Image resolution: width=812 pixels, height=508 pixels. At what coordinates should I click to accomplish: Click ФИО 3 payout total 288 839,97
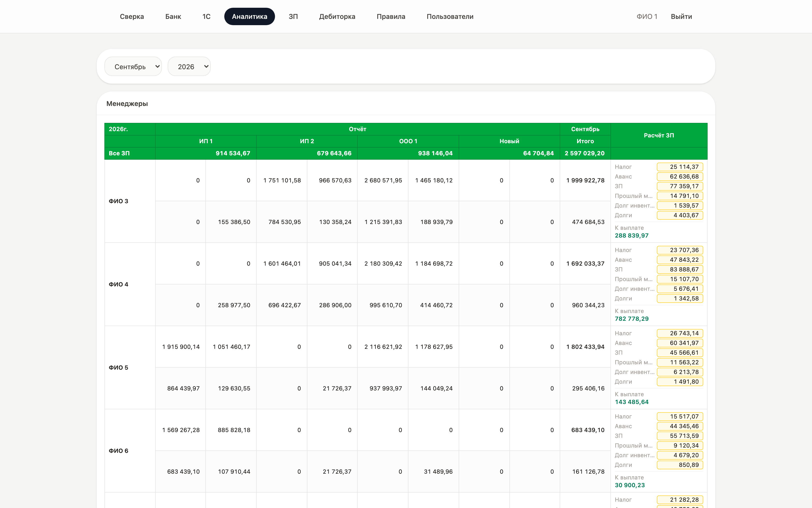tap(631, 236)
